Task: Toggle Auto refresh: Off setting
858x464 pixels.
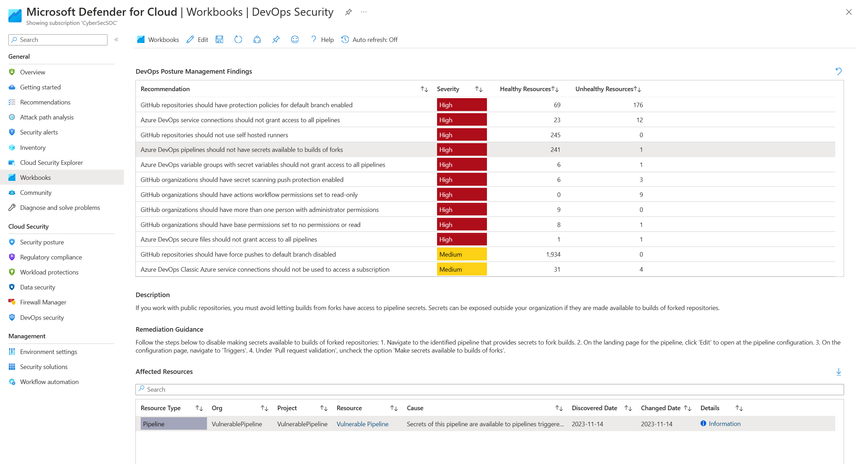Action: 369,39
